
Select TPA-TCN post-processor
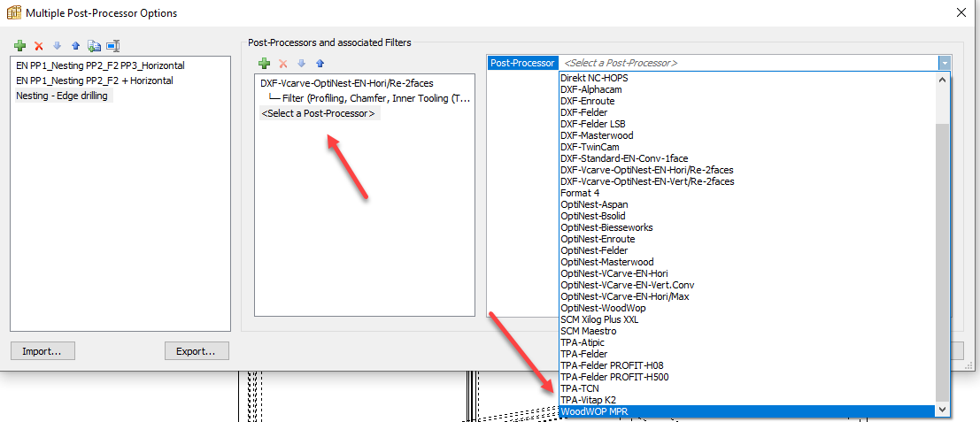(747, 388)
